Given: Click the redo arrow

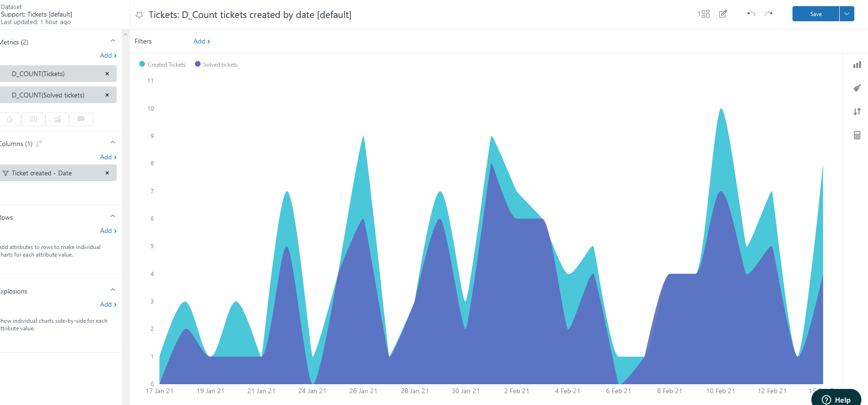Looking at the screenshot, I should tap(768, 14).
